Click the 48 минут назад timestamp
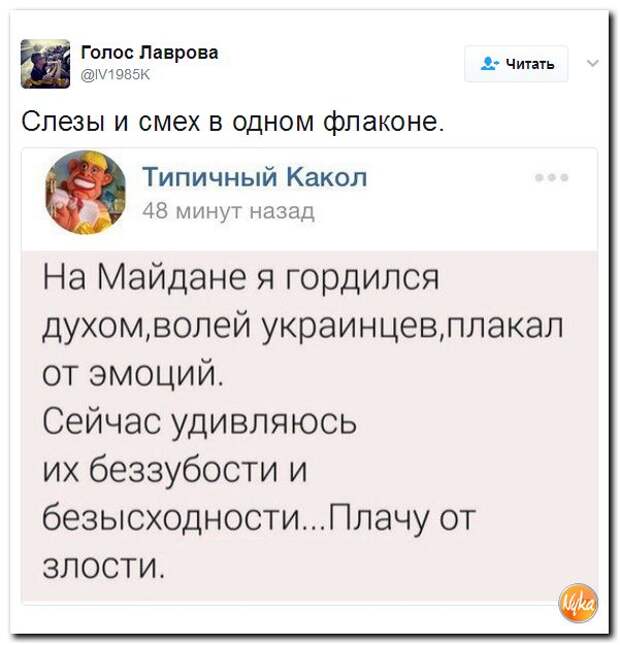Screen dimensions: 620x645 (229, 212)
